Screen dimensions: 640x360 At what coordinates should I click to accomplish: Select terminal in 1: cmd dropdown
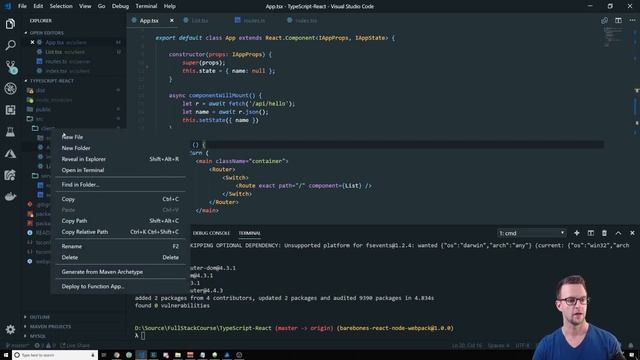click(531, 233)
